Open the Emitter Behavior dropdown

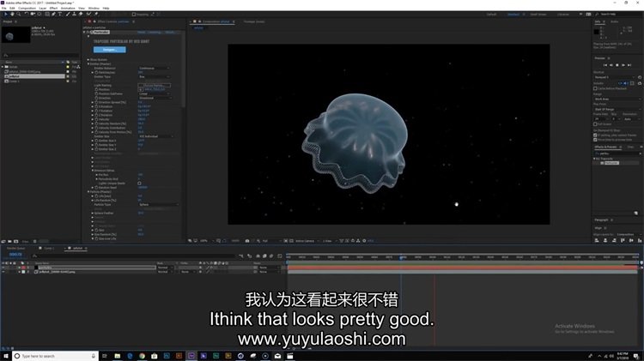[155, 68]
